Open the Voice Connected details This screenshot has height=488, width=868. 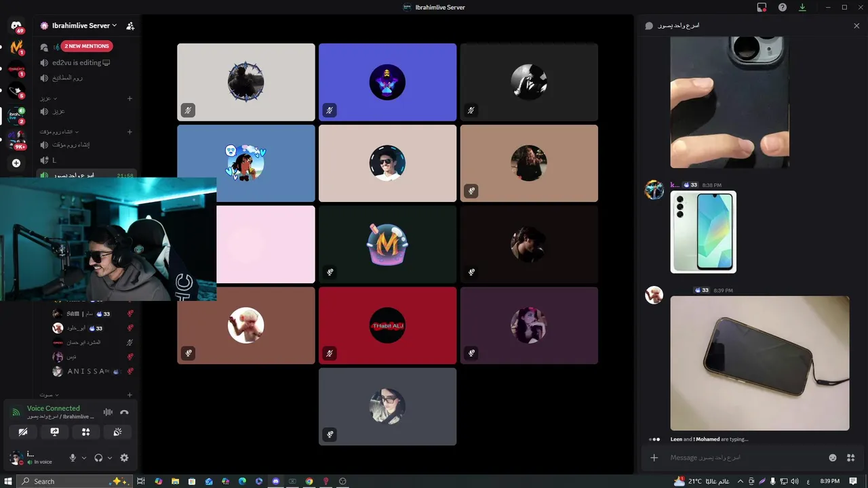click(53, 408)
